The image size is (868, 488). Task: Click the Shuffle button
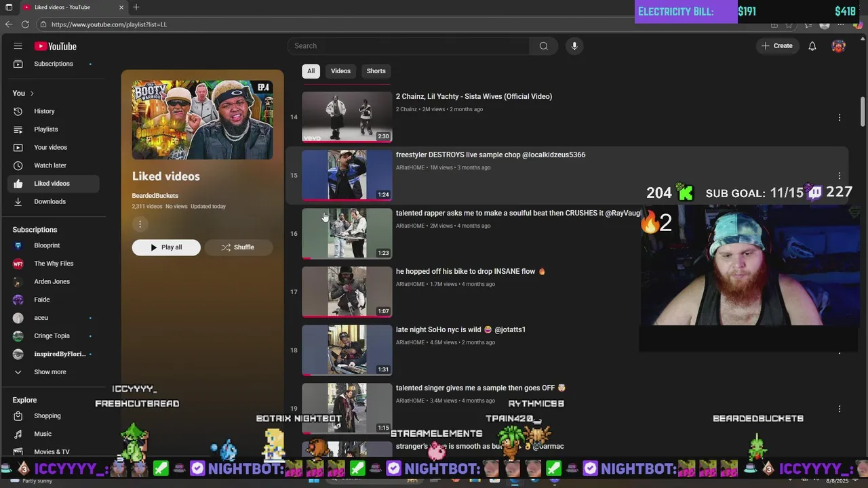(238, 247)
